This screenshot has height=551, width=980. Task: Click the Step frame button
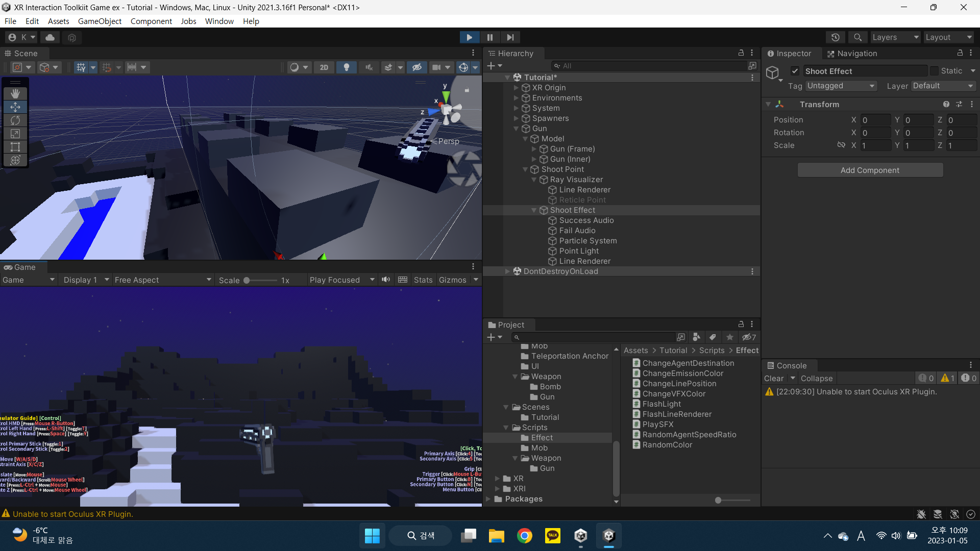510,37
